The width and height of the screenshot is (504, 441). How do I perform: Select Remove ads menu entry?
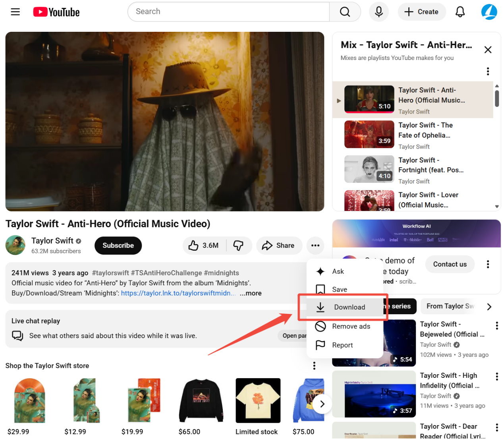345,326
